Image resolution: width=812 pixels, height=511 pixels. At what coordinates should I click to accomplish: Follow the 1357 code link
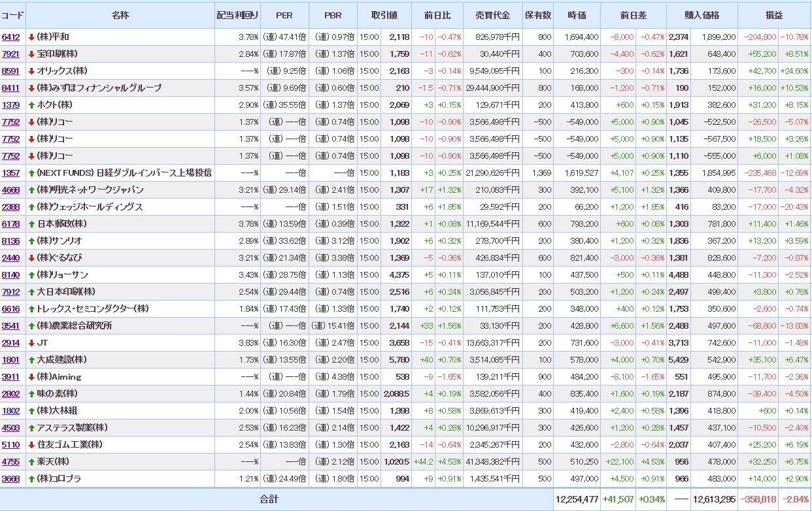click(10, 173)
